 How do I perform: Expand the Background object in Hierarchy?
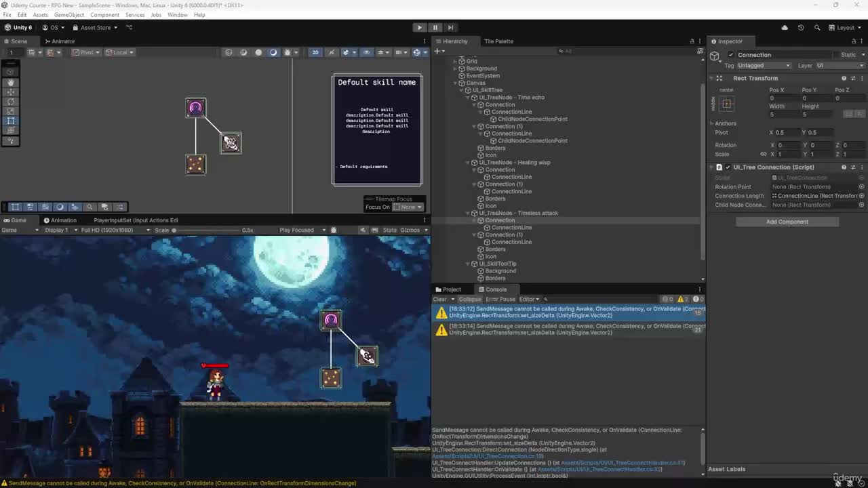(456, 68)
